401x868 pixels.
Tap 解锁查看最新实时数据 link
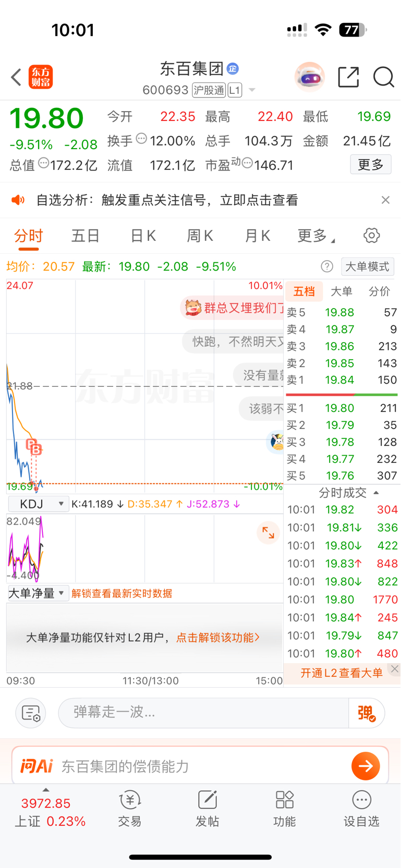point(122,593)
